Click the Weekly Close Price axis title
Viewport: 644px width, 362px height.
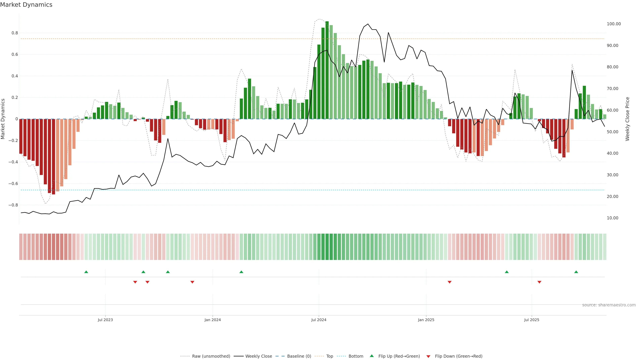[627, 119]
